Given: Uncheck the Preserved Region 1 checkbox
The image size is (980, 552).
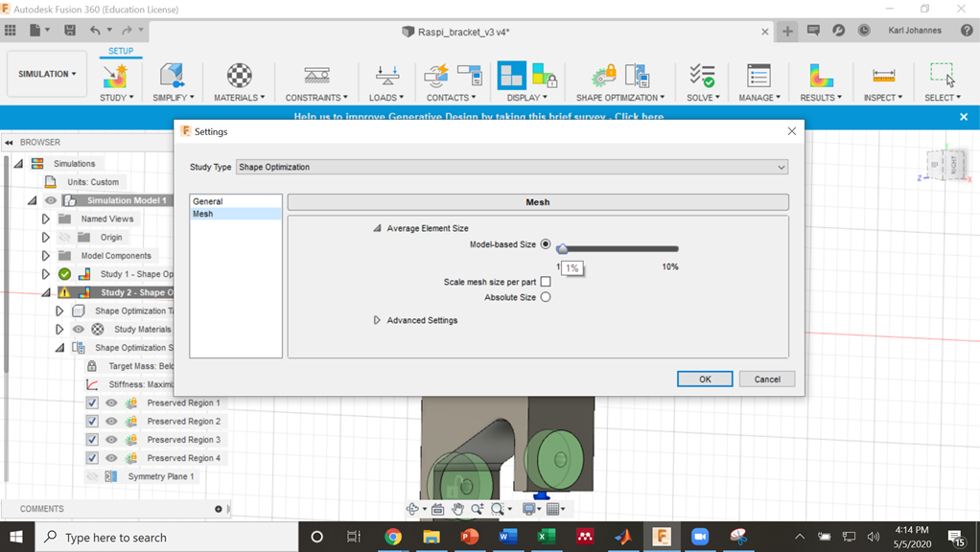Looking at the screenshot, I should (92, 402).
